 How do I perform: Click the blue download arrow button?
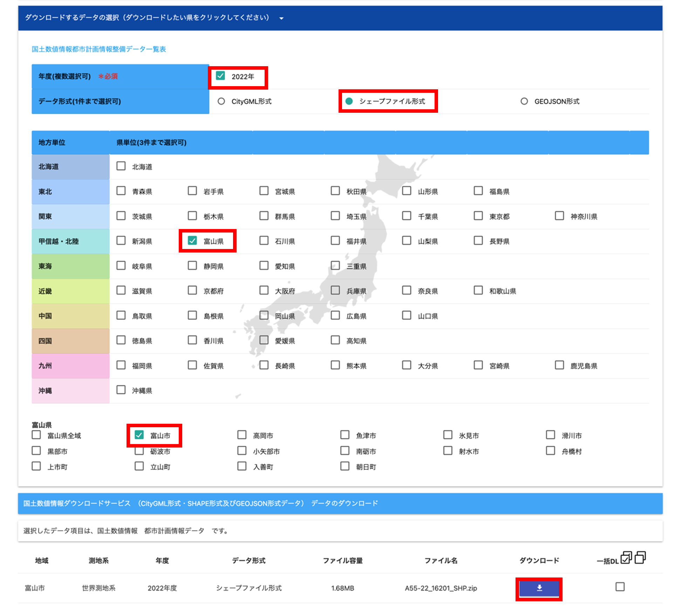tap(539, 588)
